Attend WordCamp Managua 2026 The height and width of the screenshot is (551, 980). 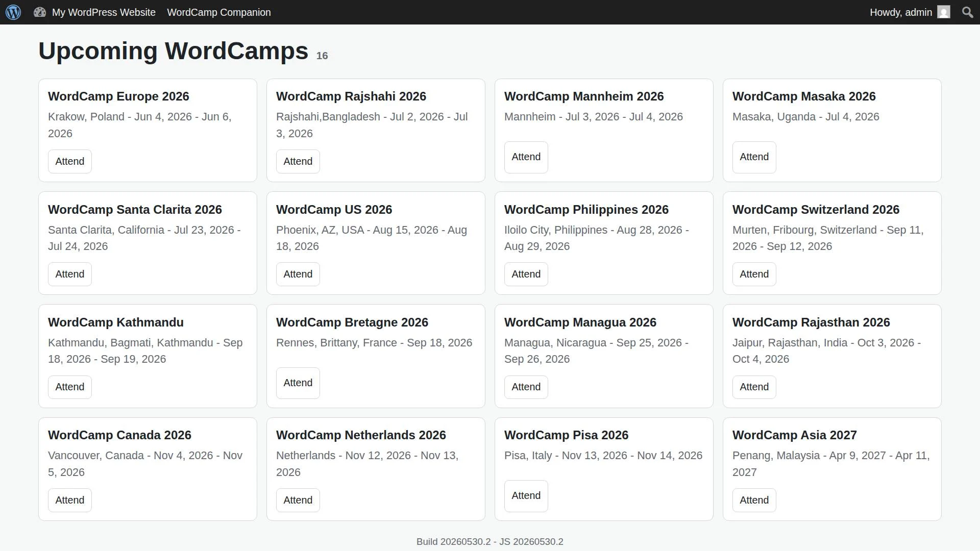[x=526, y=387]
